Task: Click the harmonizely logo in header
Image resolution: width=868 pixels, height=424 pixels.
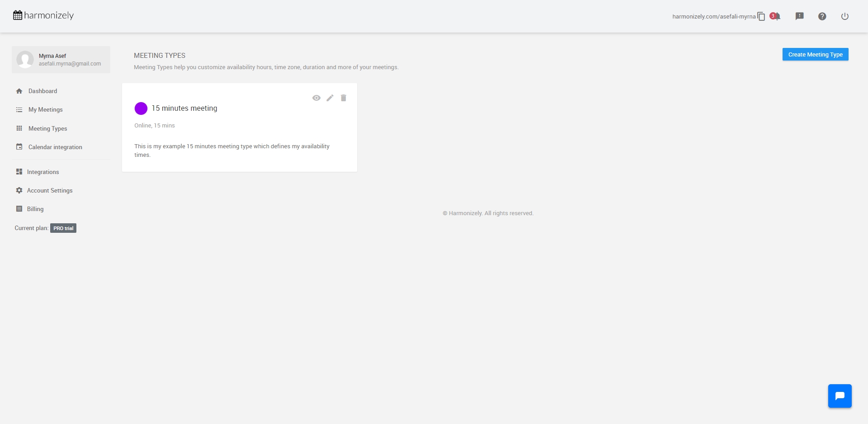Action: (43, 15)
